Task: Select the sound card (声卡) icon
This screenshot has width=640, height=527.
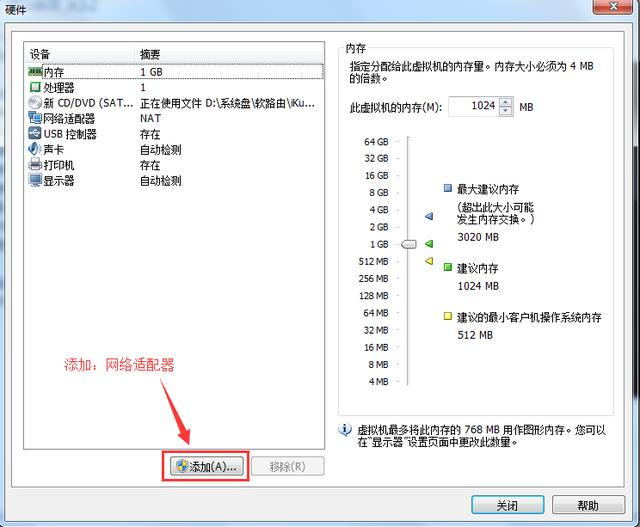Action: (35, 149)
